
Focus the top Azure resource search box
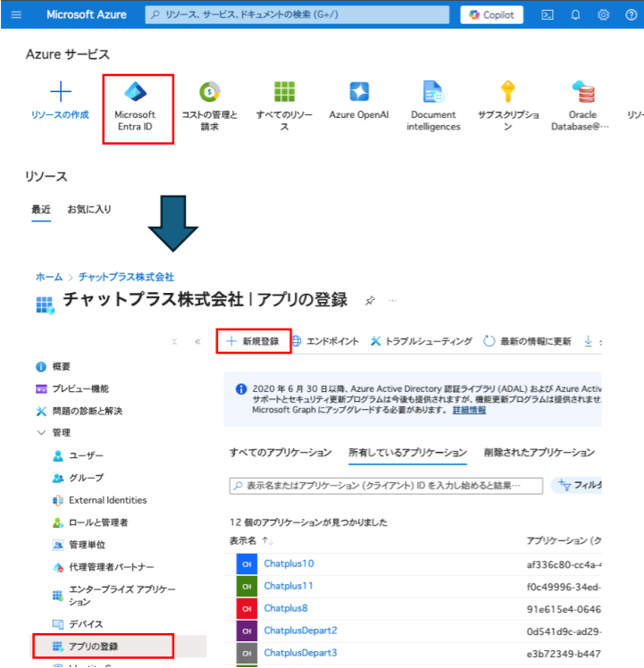click(297, 15)
